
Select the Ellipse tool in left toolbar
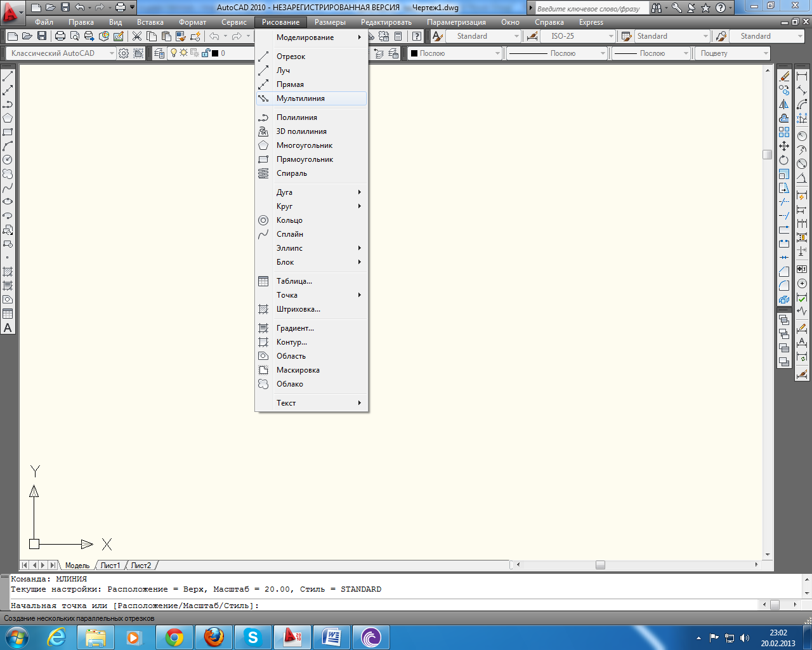pos(8,202)
